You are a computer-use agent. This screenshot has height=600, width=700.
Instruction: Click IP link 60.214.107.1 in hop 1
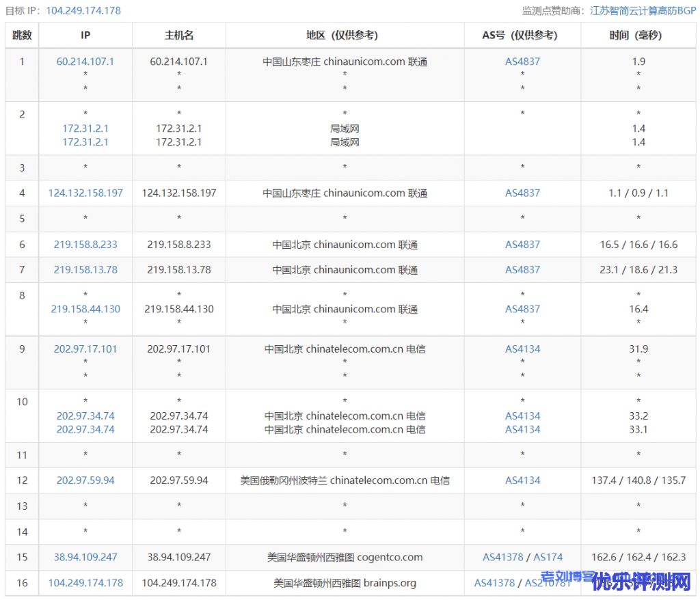pyautogui.click(x=85, y=62)
